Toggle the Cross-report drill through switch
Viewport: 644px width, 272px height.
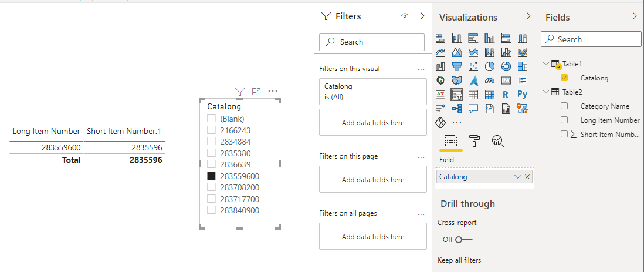464,240
